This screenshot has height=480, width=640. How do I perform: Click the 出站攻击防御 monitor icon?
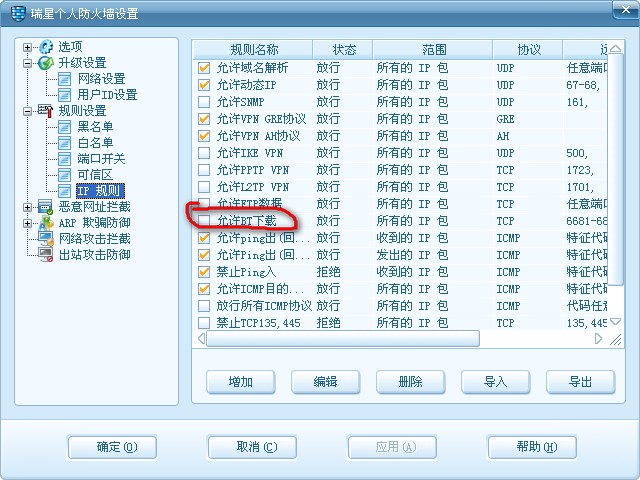(x=45, y=255)
